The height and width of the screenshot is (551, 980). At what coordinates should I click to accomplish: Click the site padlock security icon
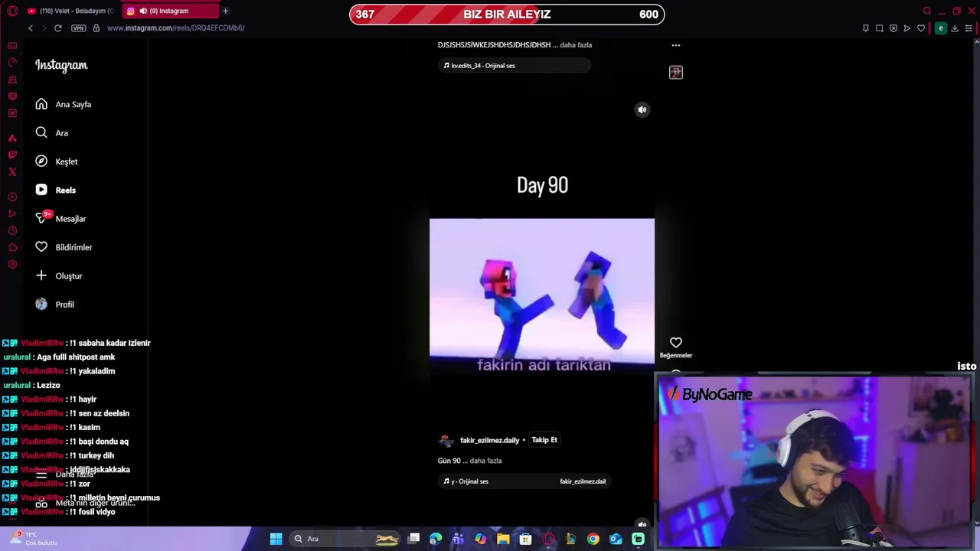[96, 28]
